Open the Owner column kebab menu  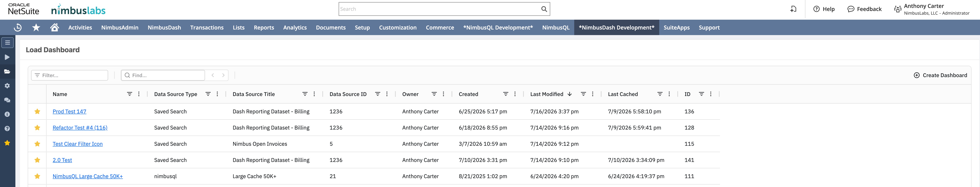point(444,94)
